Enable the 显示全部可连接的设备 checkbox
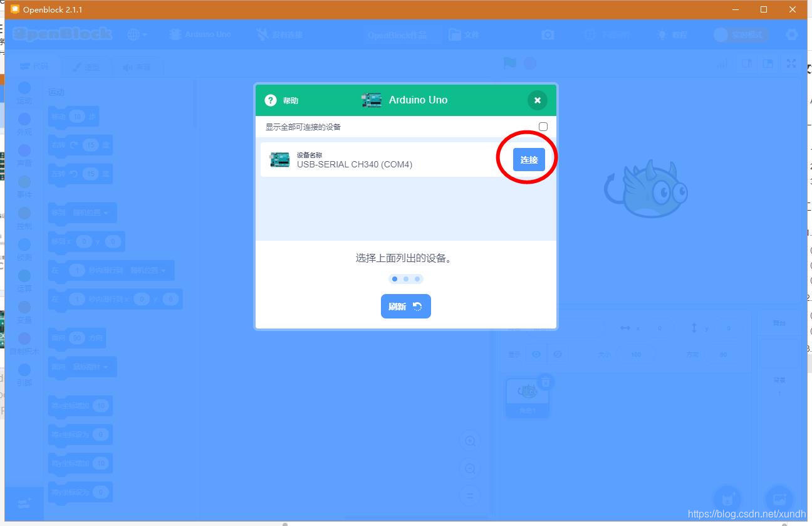 (x=543, y=127)
